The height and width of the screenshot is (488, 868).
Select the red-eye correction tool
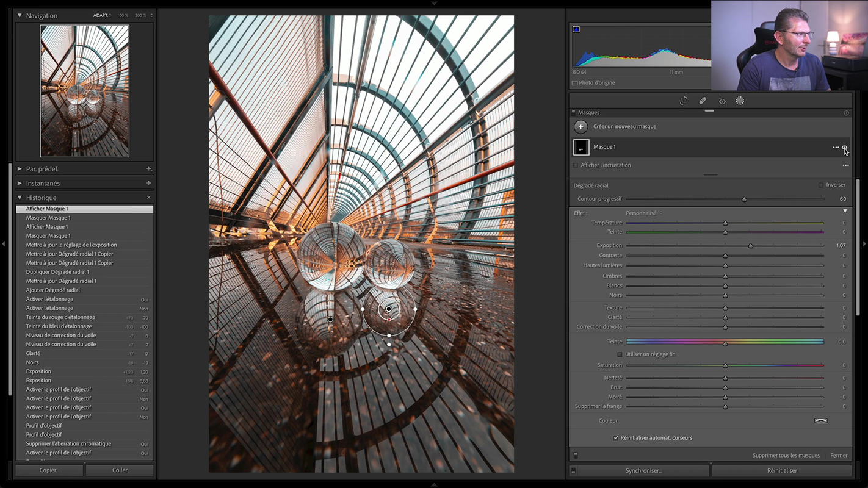point(722,101)
